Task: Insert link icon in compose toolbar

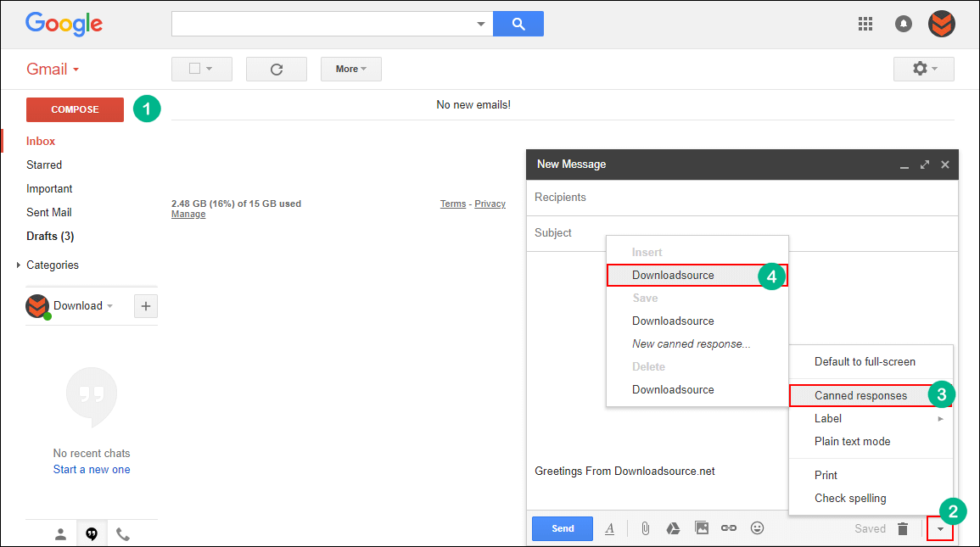Action: (729, 528)
